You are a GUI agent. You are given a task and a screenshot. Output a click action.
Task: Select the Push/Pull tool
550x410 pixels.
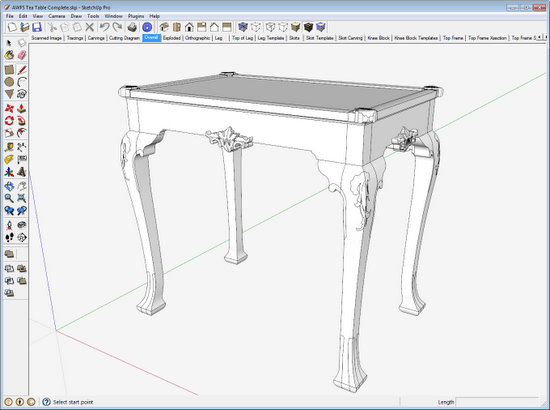tap(22, 108)
